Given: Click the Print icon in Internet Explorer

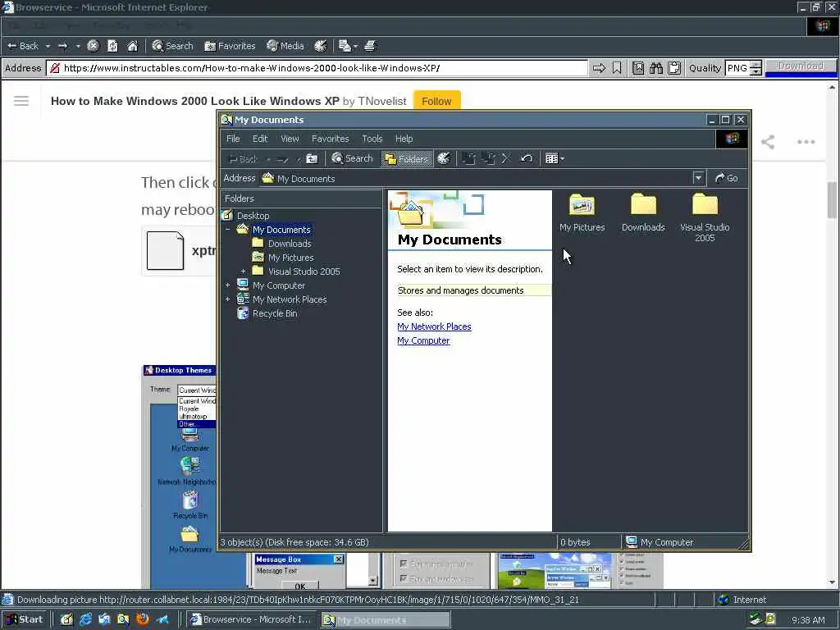Looking at the screenshot, I should pyautogui.click(x=371, y=46).
